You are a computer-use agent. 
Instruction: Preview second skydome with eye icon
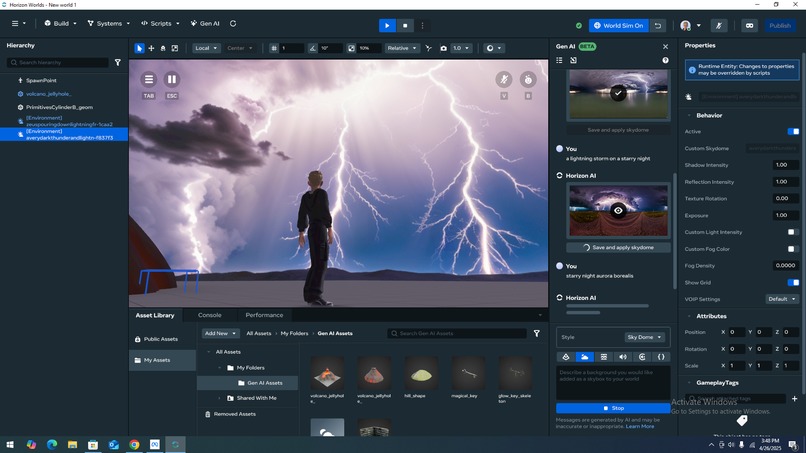[x=618, y=211]
